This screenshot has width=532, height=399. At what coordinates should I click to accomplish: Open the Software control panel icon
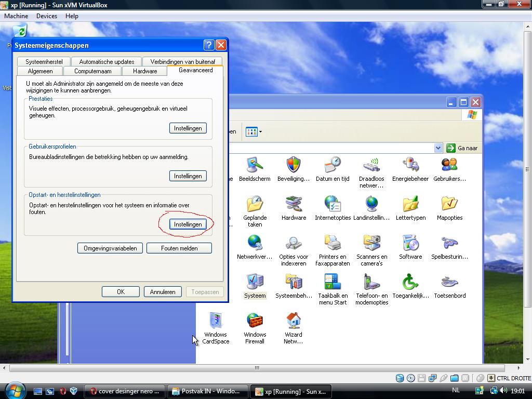[410, 244]
